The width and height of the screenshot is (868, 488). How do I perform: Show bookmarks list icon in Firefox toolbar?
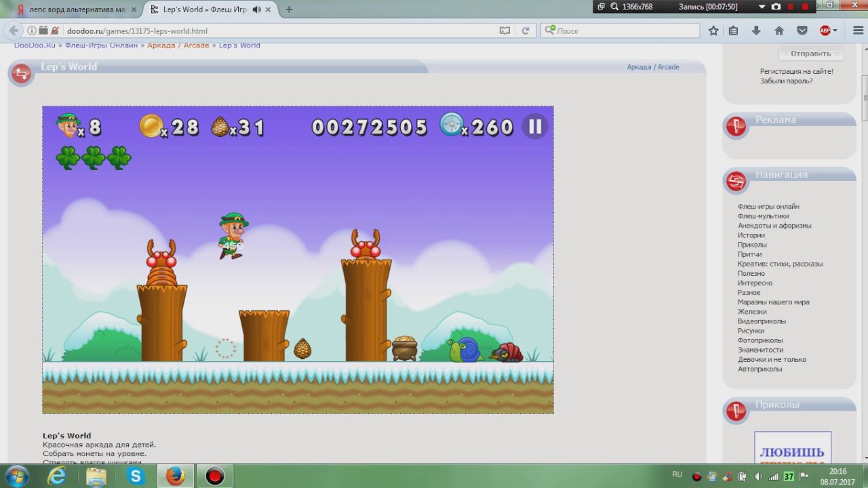tap(733, 30)
